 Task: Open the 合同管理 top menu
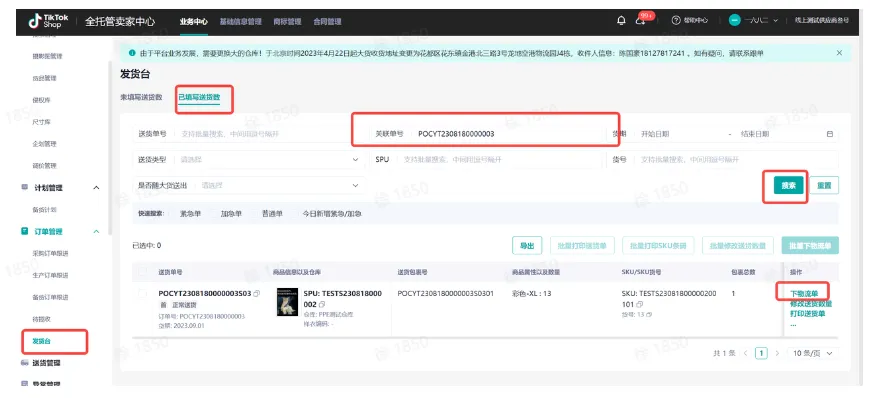click(327, 21)
